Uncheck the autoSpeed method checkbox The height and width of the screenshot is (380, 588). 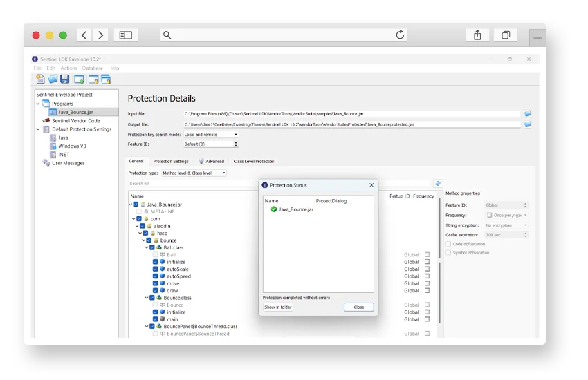tap(155, 276)
